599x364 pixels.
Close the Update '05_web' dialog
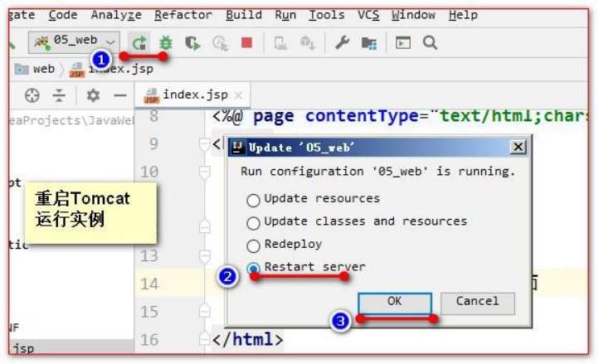518,147
